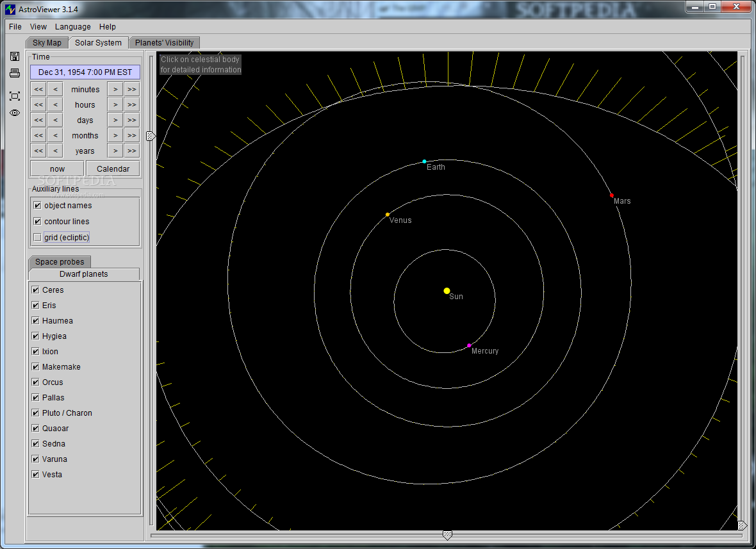Advance hours by one (>)
Viewport: 756px width, 549px height.
pos(115,104)
